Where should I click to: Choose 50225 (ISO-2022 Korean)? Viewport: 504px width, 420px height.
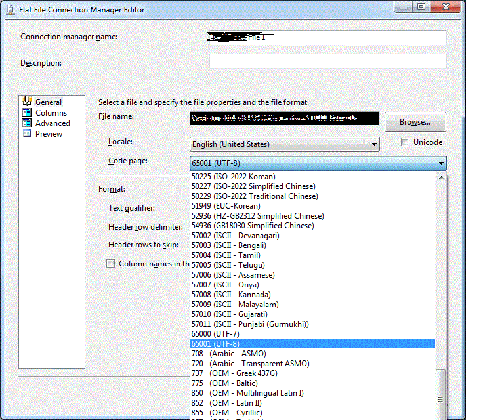tap(313, 177)
